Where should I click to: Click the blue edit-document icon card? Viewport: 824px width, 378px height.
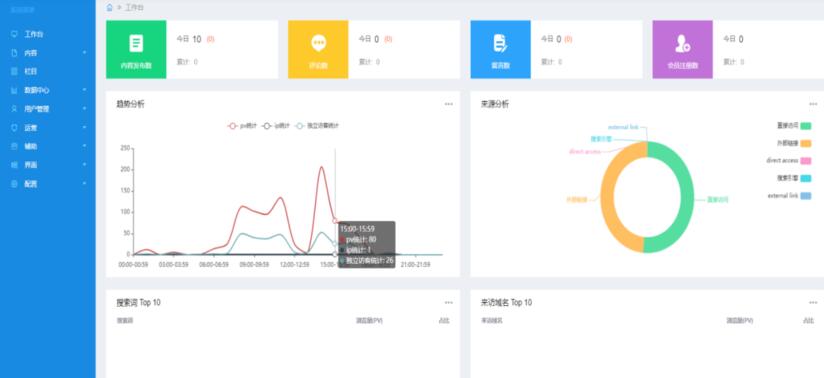point(500,49)
